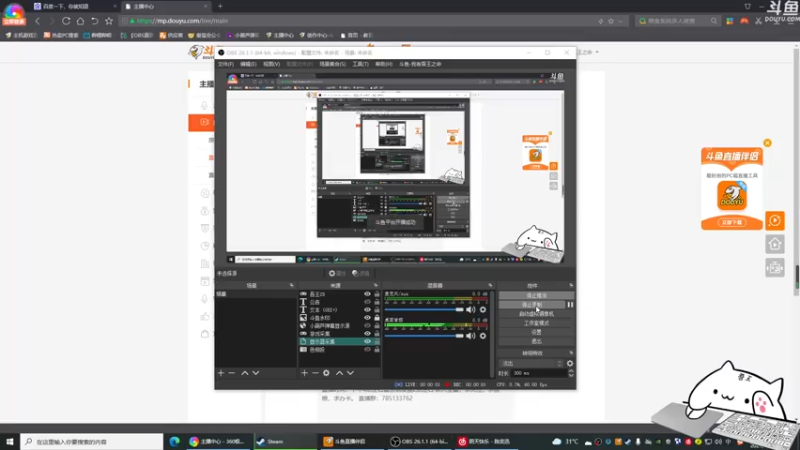Screen dimensions: 800x450
Task: Open the Windows Start menu
Action: (x=10, y=441)
